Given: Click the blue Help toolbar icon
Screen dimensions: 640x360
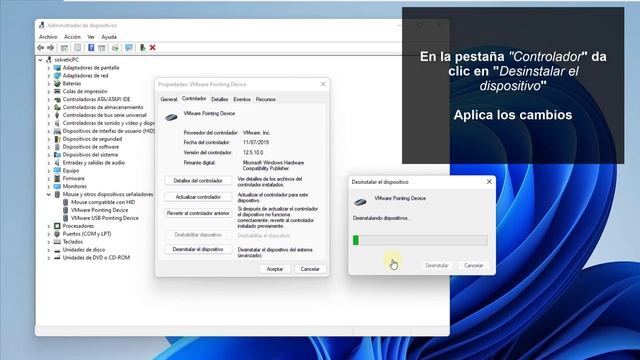Looking at the screenshot, I should coord(91,48).
